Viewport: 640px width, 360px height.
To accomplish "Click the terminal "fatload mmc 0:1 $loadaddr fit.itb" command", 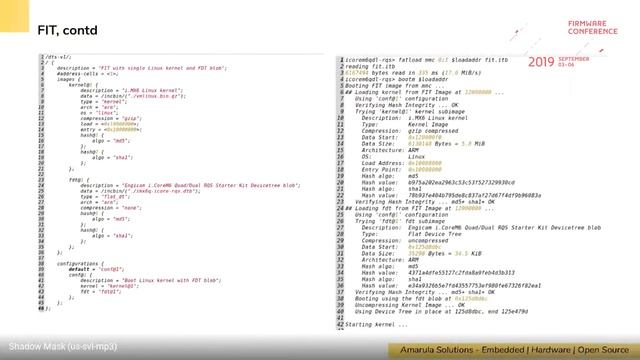I will (427, 60).
